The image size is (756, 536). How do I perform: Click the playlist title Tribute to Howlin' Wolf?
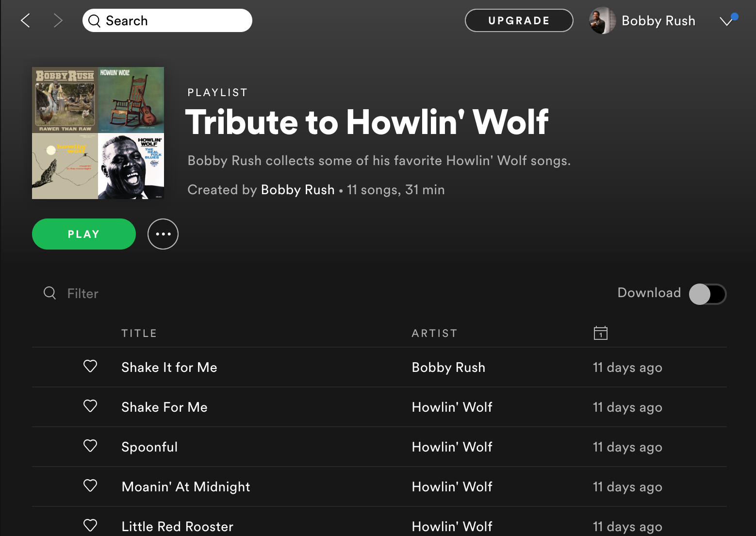pyautogui.click(x=367, y=122)
